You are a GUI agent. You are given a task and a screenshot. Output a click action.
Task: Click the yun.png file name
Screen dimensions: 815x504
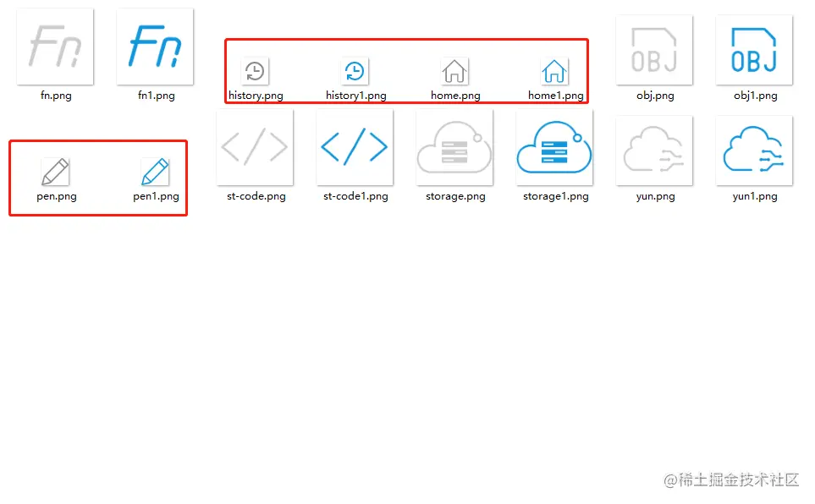click(x=655, y=196)
